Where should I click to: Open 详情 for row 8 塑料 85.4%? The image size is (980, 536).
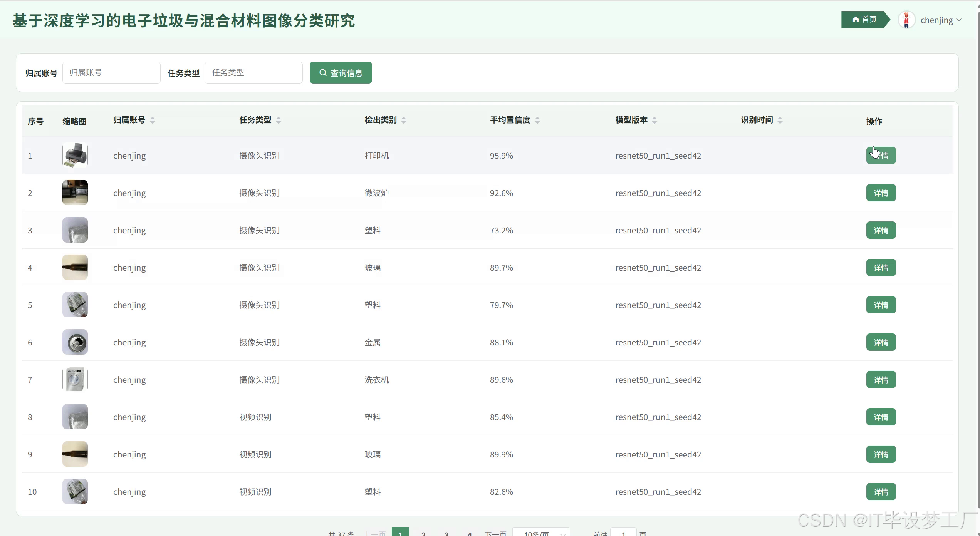tap(881, 417)
